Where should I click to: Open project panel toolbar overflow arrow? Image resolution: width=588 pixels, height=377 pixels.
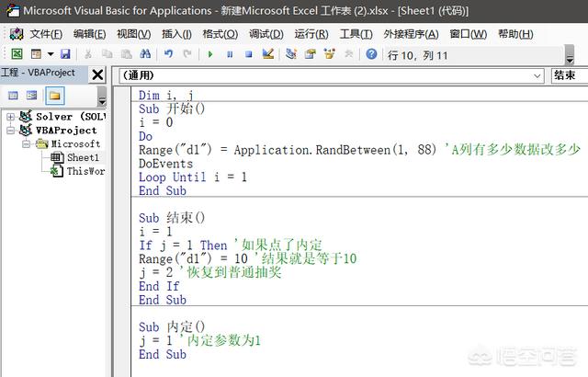pos(102,97)
